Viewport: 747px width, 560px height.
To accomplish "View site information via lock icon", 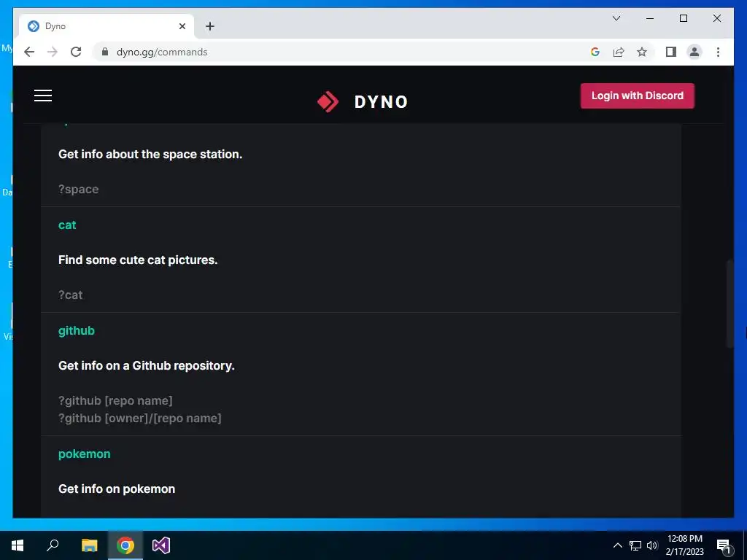I will [105, 52].
